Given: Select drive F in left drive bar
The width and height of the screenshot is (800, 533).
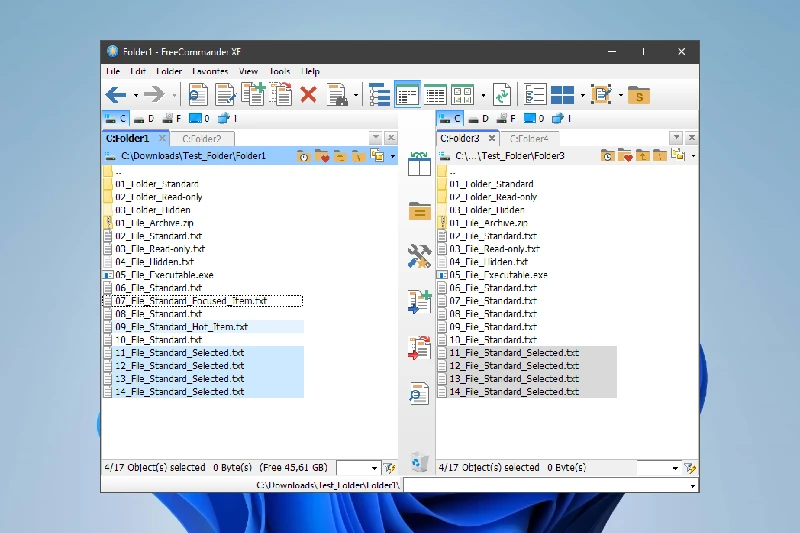Looking at the screenshot, I should pos(171,119).
